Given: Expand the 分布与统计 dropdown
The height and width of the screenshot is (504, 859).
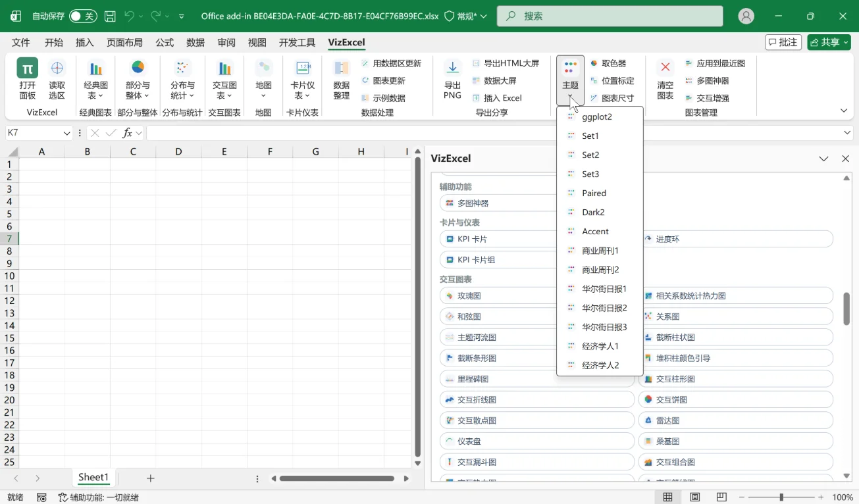Looking at the screenshot, I should pos(182,79).
